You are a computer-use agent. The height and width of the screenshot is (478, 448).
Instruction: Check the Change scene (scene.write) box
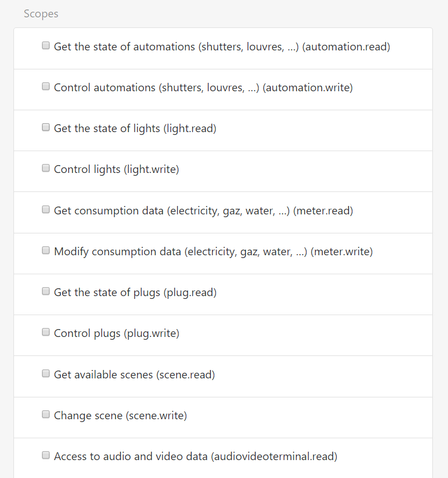(45, 414)
